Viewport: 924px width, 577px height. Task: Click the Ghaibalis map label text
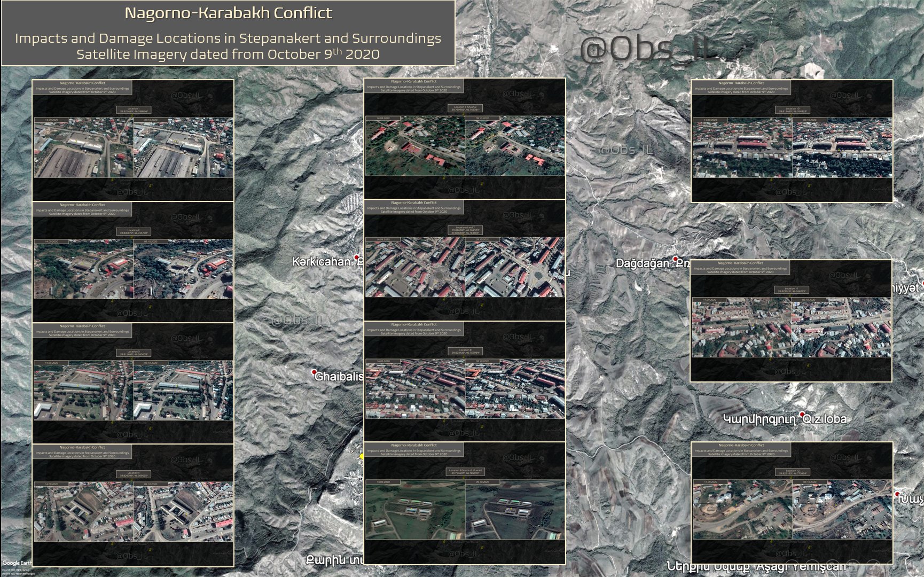[339, 377]
